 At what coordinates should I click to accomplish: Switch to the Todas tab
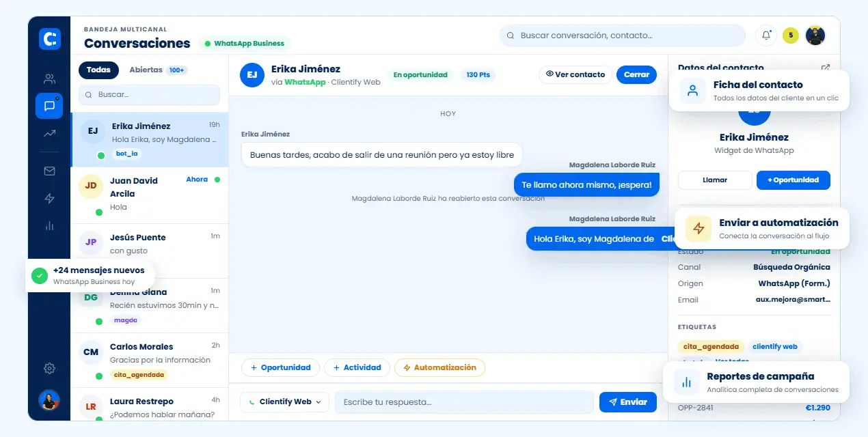[98, 70]
